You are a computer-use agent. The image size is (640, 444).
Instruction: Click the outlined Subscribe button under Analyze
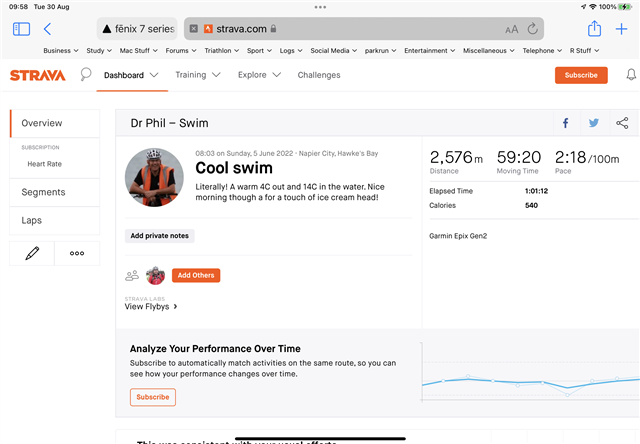(153, 397)
